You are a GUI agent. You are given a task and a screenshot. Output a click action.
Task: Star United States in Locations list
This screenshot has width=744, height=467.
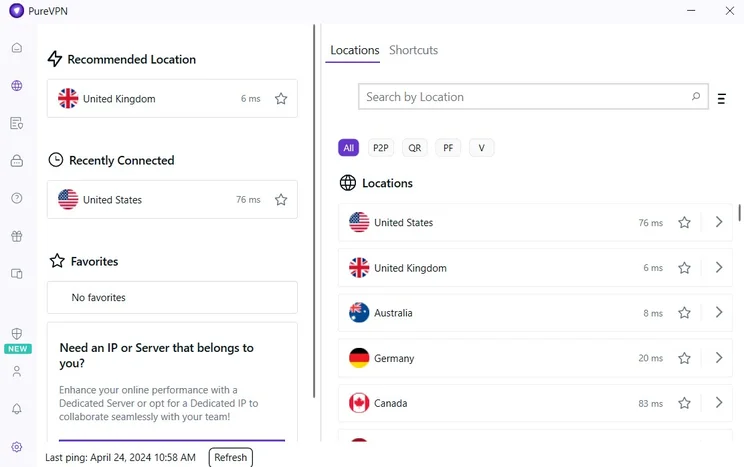click(684, 223)
